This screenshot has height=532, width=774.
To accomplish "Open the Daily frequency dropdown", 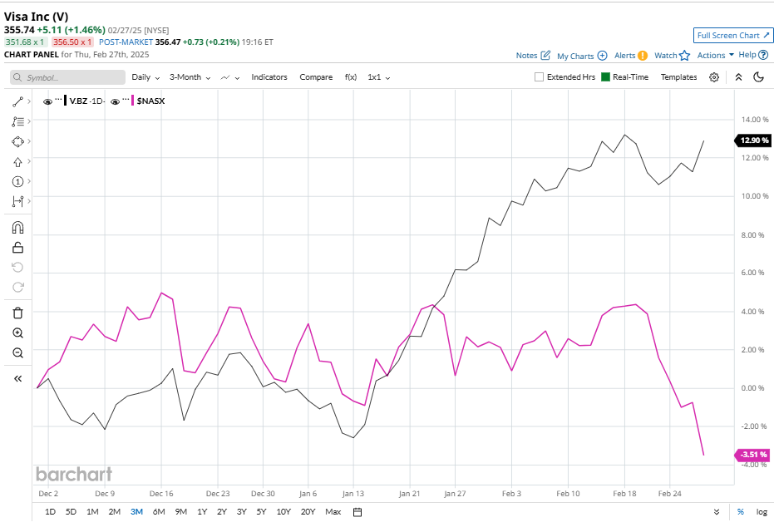I will coord(144,76).
